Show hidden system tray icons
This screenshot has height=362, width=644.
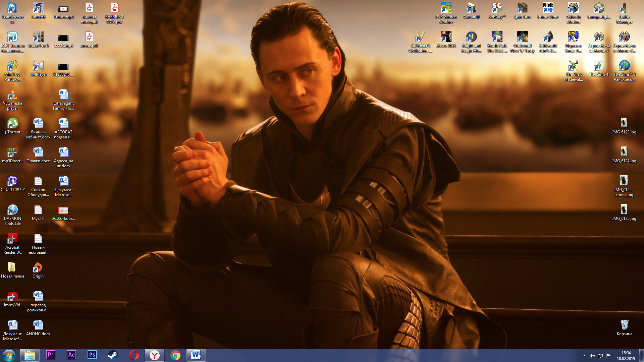pyautogui.click(x=584, y=356)
